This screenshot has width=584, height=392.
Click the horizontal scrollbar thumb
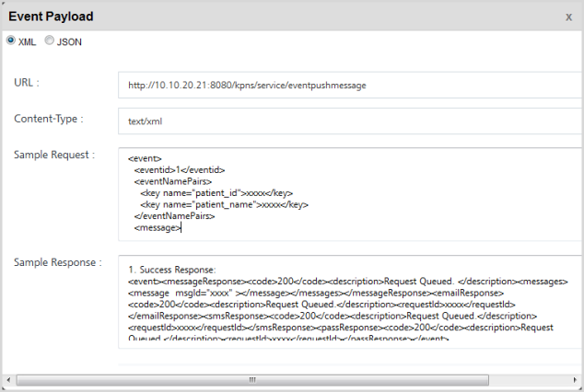click(x=252, y=380)
